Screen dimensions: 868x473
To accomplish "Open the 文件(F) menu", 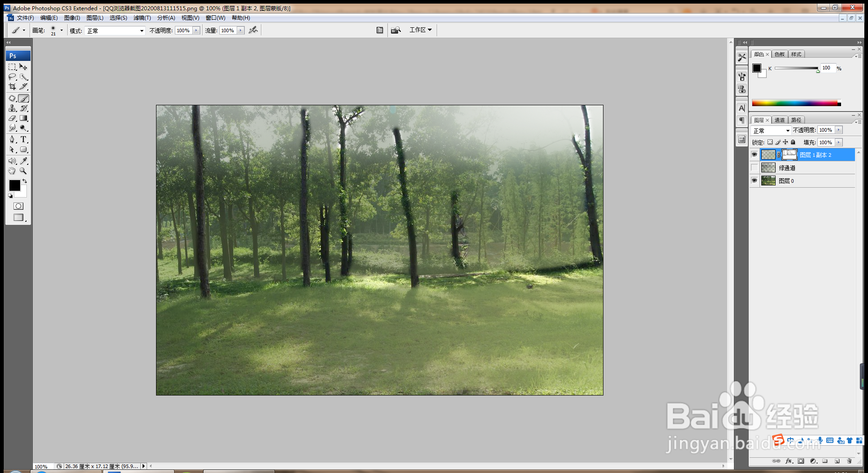I will point(25,18).
